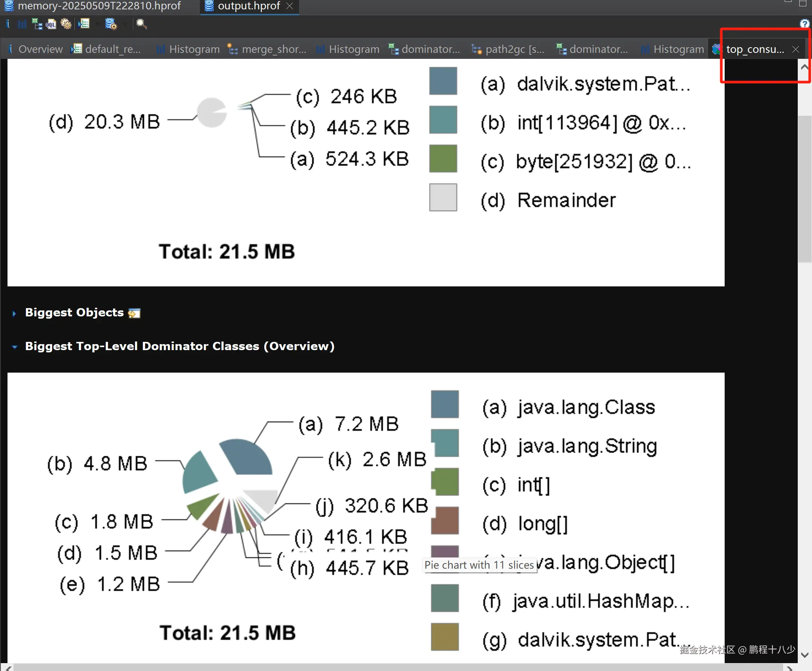Click the java.lang.Class legend color swatch

click(x=445, y=404)
